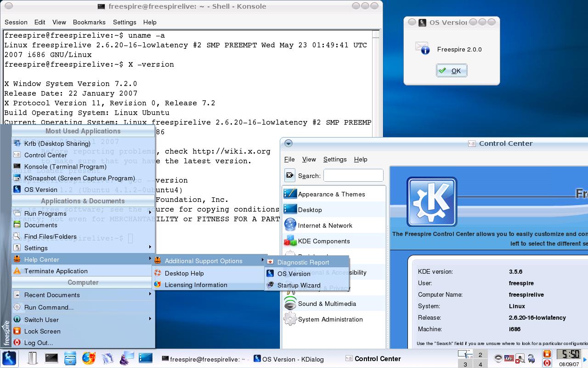Open the purple instant messenger icon in panel
Viewport: 588px width, 368px height.
[126, 358]
